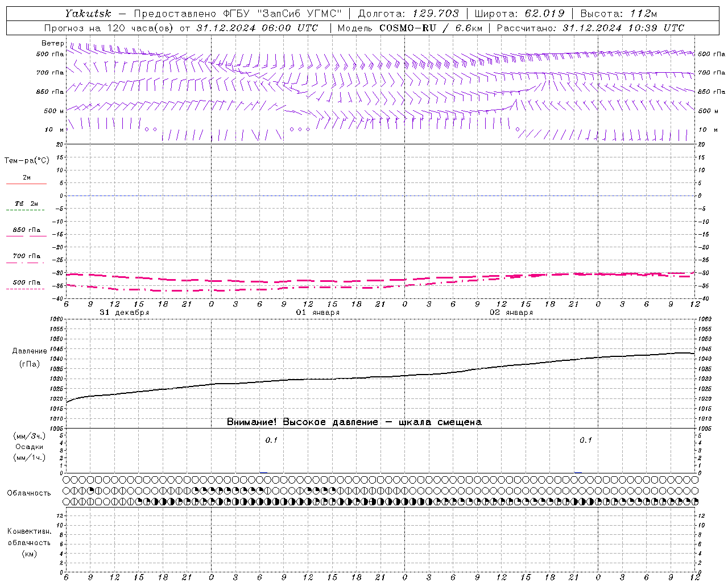This screenshot has height=582, width=728.
Task: Click the '0.1' precipitation value on 02 января
Action: click(x=586, y=440)
